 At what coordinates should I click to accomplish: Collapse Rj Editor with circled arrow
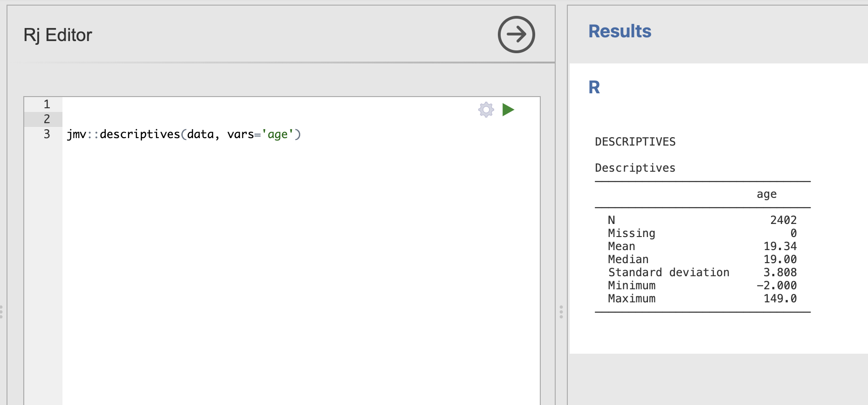pyautogui.click(x=516, y=35)
